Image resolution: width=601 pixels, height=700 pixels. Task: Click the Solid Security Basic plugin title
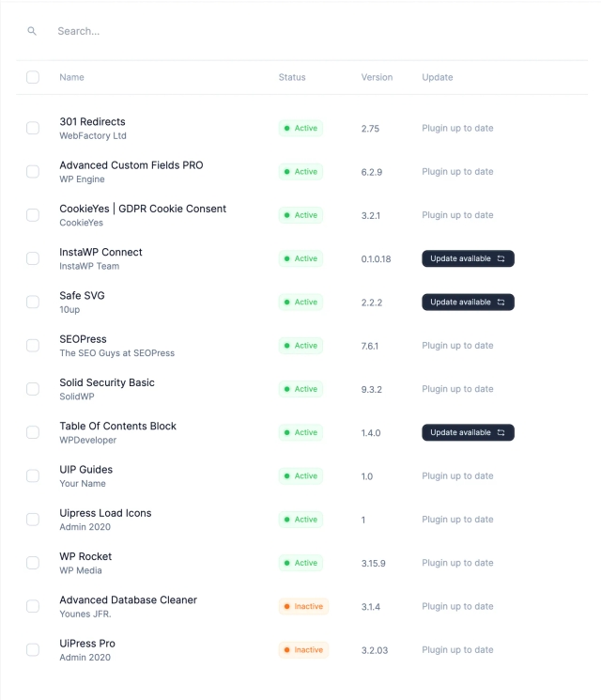pyautogui.click(x=107, y=382)
